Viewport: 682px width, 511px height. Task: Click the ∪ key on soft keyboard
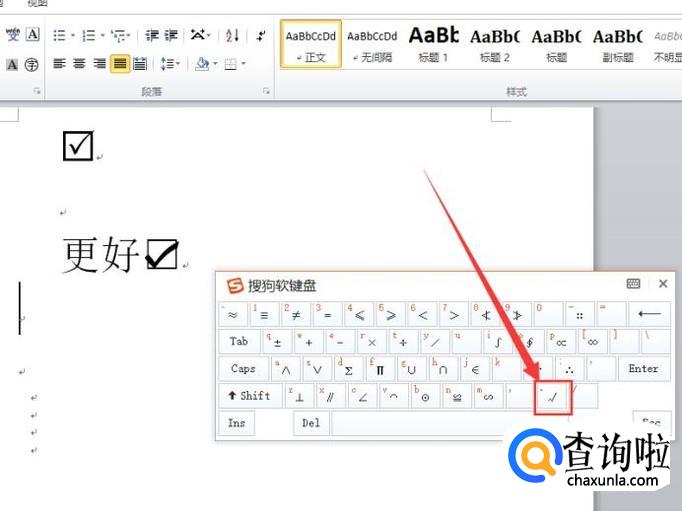411,369
